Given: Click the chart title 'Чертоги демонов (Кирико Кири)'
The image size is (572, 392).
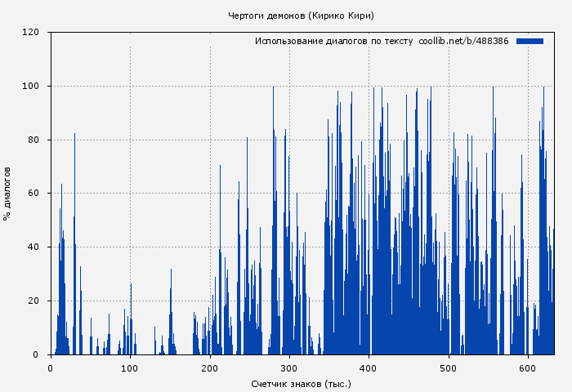Looking at the screenshot, I should coord(301,16).
